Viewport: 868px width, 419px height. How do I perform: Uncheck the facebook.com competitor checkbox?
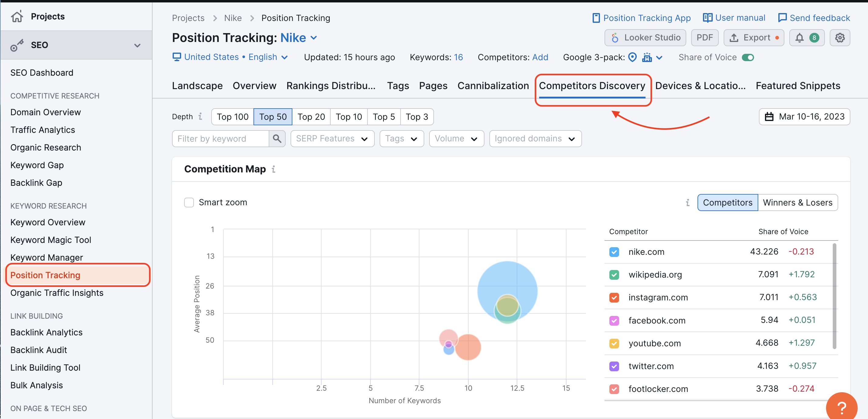[614, 320]
